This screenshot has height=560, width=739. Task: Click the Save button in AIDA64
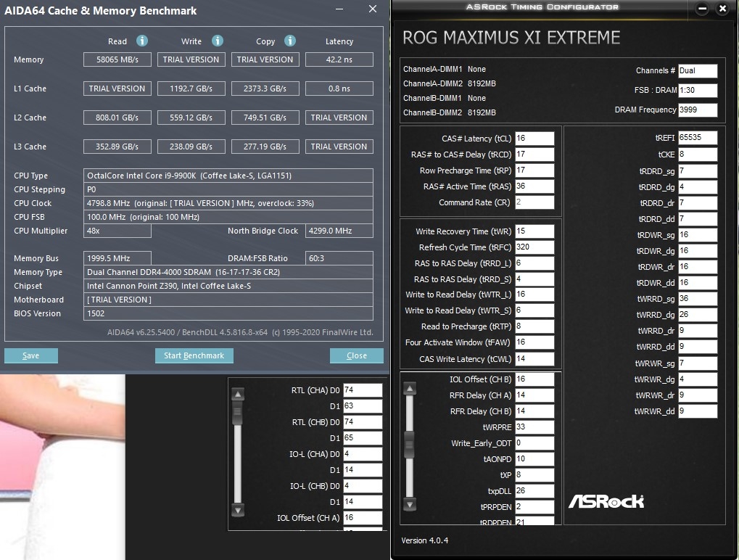pos(31,355)
